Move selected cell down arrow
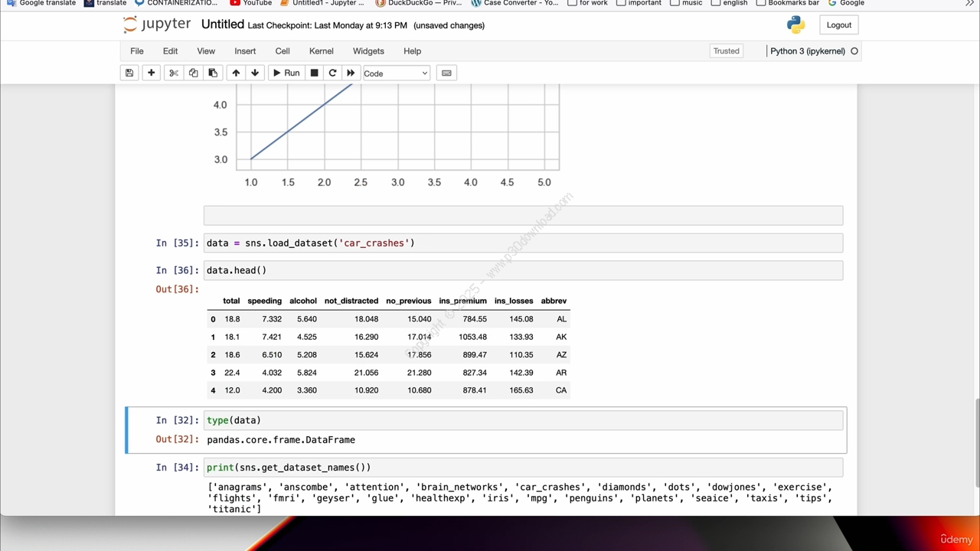Viewport: 980px width, 551px height. (255, 73)
